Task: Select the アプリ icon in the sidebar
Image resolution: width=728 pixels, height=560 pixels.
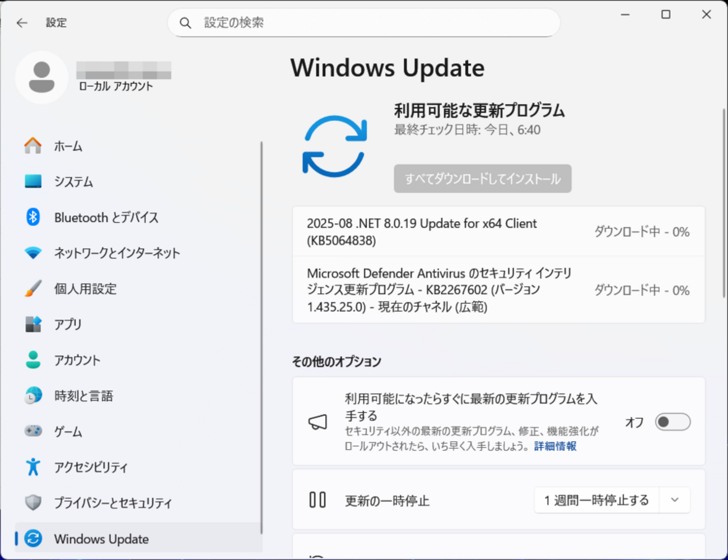Action: click(x=33, y=324)
